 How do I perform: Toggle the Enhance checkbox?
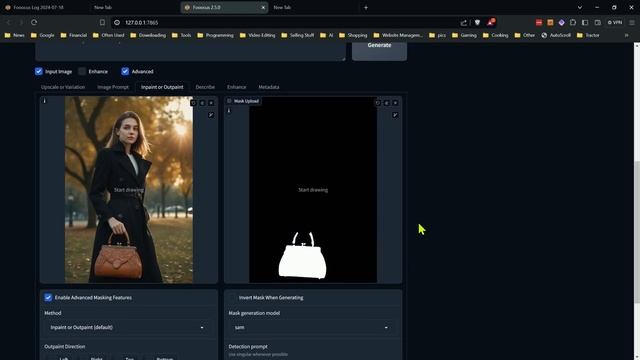click(82, 71)
